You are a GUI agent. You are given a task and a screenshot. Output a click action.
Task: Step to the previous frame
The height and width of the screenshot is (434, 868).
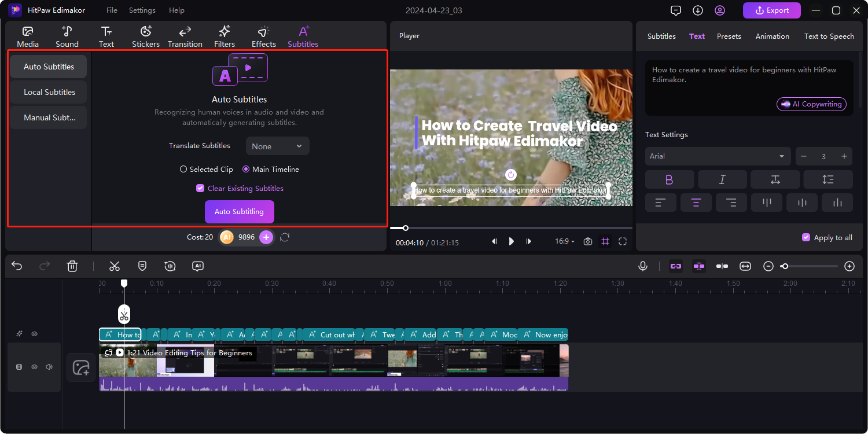tap(494, 241)
